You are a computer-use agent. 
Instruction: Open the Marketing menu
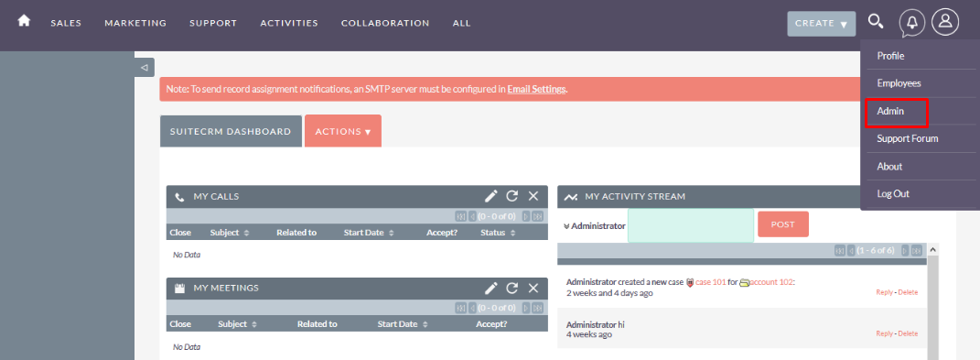[x=135, y=23]
